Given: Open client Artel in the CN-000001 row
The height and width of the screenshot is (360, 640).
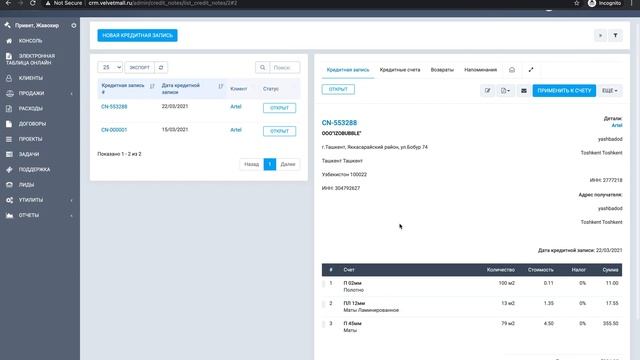Looking at the screenshot, I should pos(236,130).
